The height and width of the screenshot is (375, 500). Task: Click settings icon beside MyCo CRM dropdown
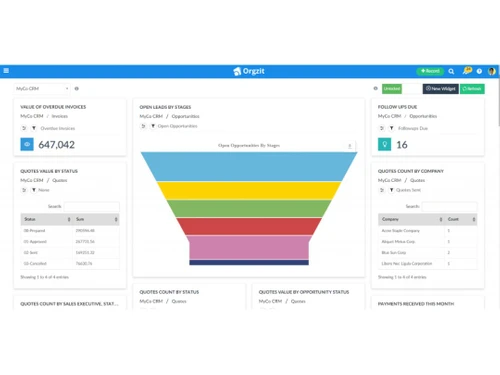[x=77, y=89]
